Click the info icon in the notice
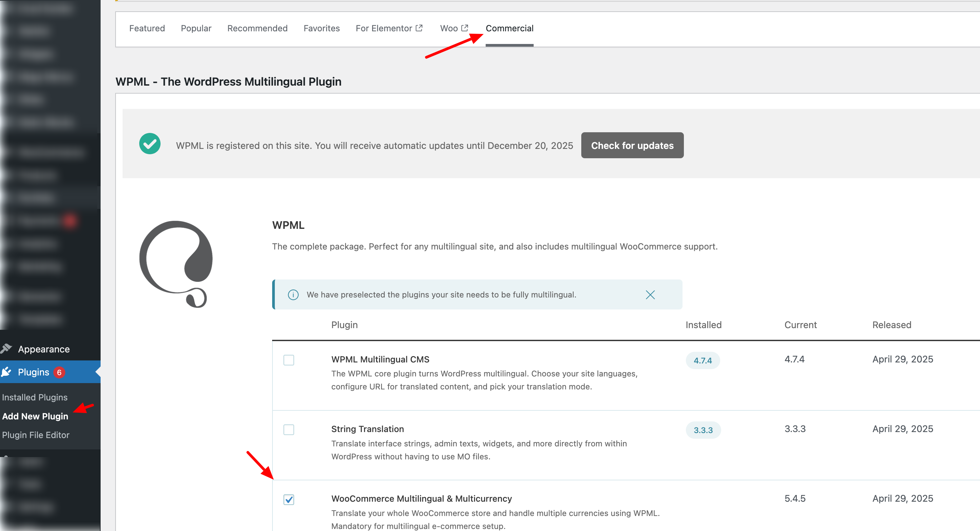The image size is (980, 531). pos(293,295)
